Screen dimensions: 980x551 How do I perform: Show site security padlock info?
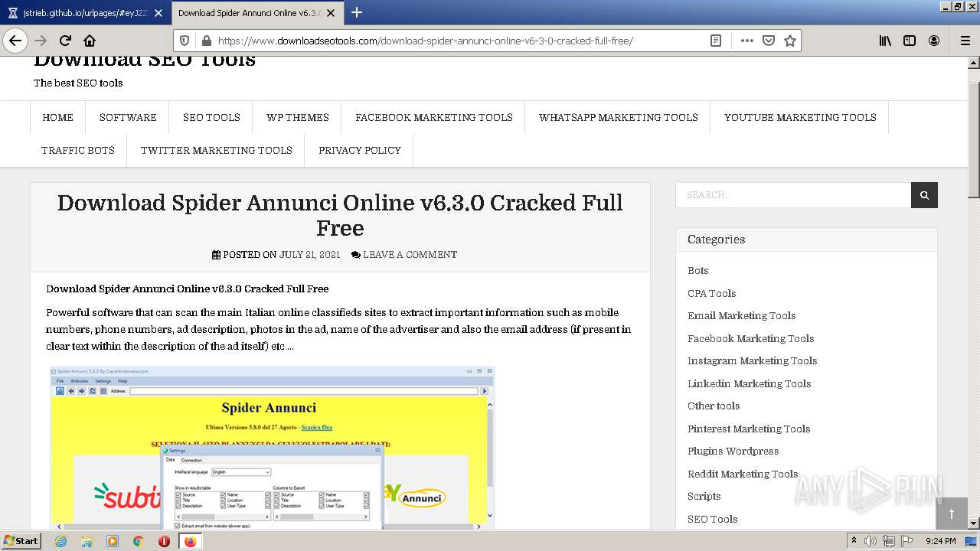click(x=205, y=41)
